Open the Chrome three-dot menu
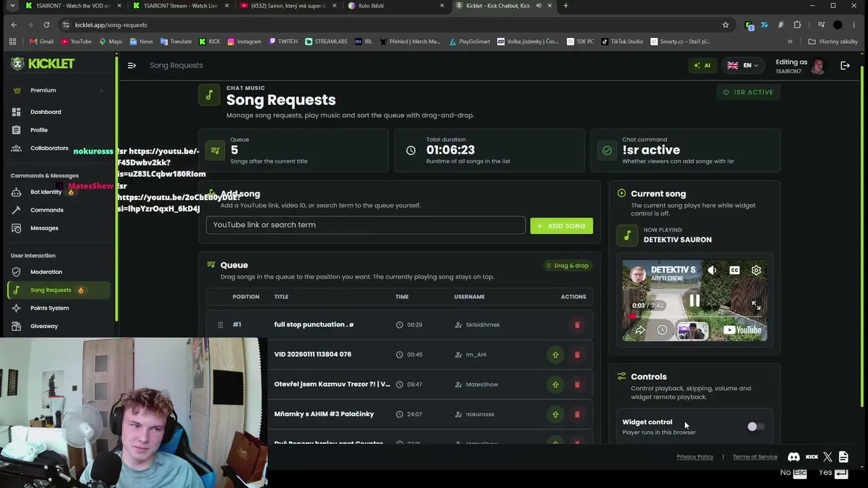The image size is (868, 488). tap(855, 25)
